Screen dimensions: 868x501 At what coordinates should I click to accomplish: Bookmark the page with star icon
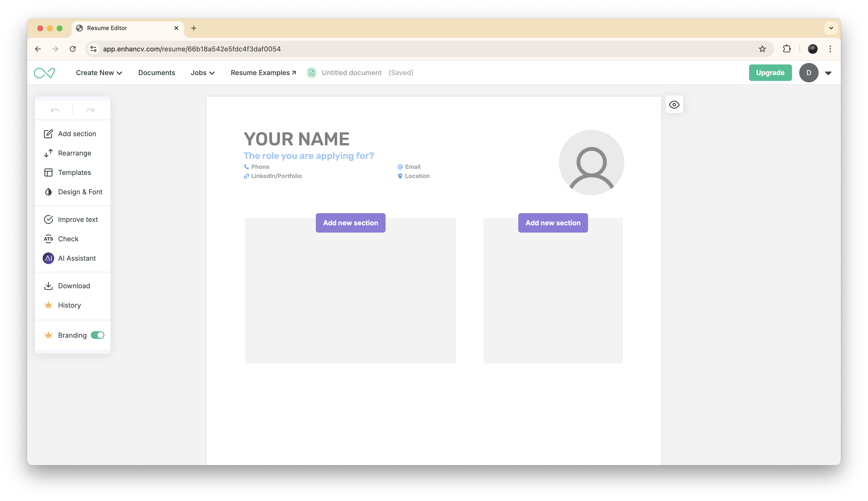point(762,49)
